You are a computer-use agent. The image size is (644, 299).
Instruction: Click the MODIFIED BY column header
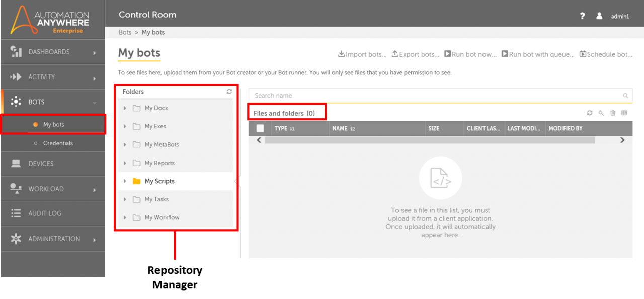(589, 128)
